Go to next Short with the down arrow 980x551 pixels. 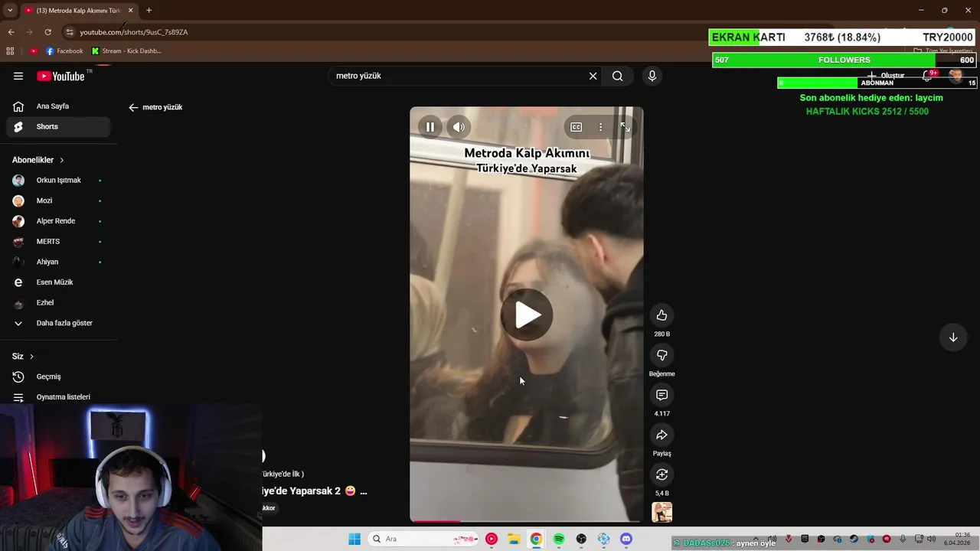[x=953, y=337]
